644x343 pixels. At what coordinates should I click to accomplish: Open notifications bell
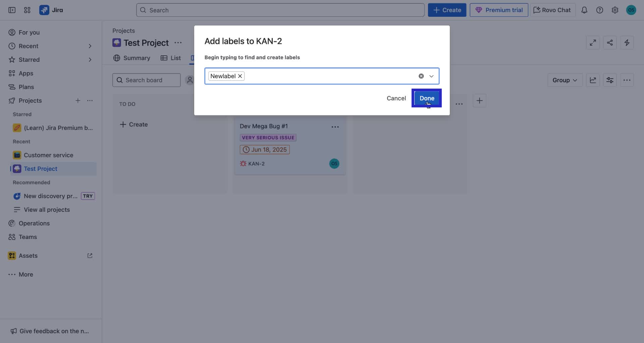coord(585,10)
